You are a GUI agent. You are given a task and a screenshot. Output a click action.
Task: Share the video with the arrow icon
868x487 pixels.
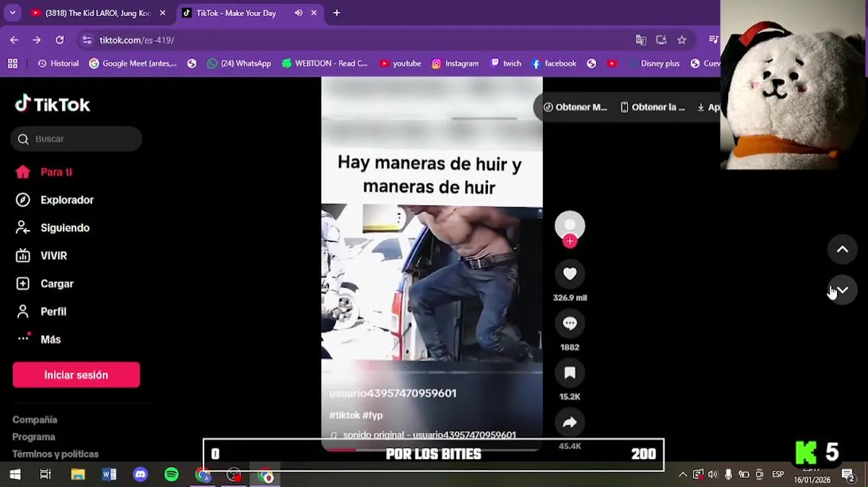pos(570,422)
